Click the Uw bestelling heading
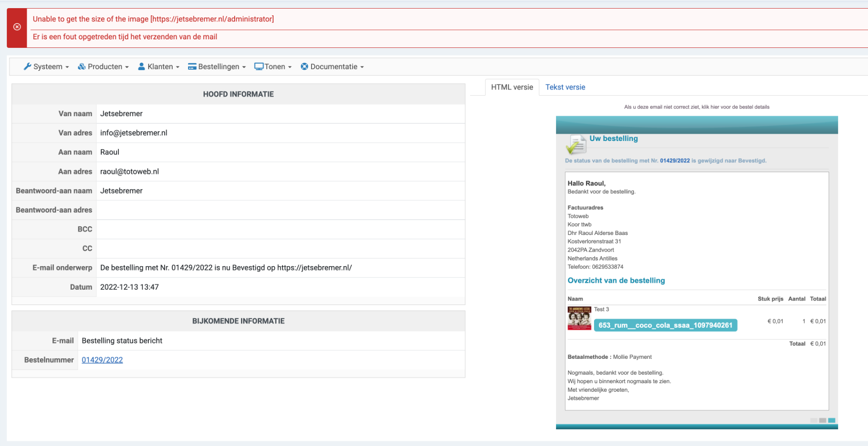Image resolution: width=868 pixels, height=446 pixels. (613, 138)
